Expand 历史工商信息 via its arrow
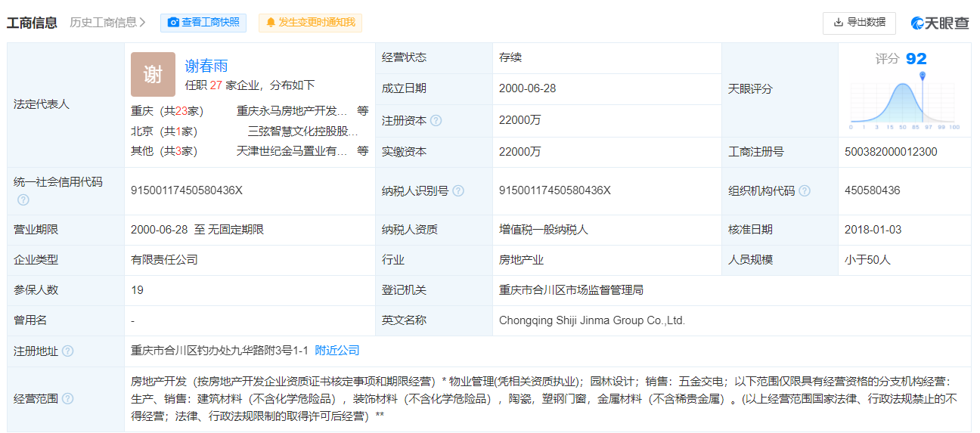980x433 pixels. point(142,23)
